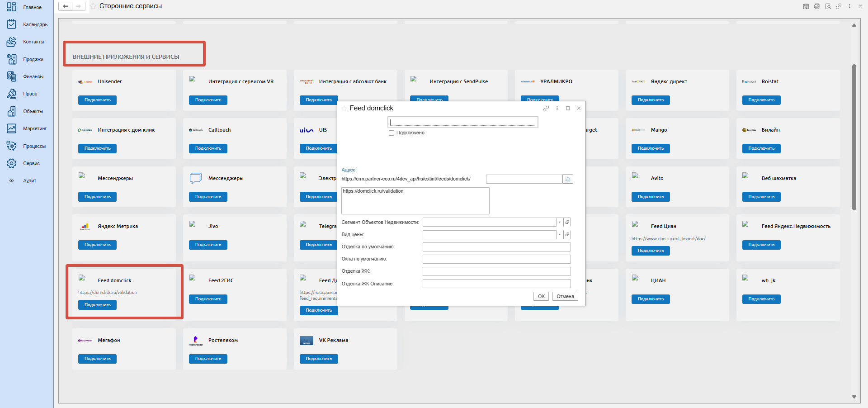
Task: Expand the Вид цены dropdown
Action: tap(560, 234)
